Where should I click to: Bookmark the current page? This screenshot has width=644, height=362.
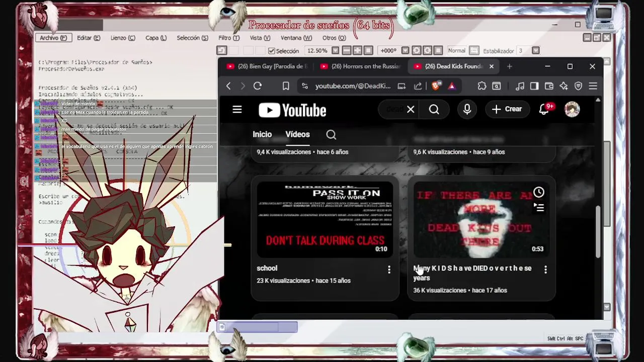pos(286,86)
